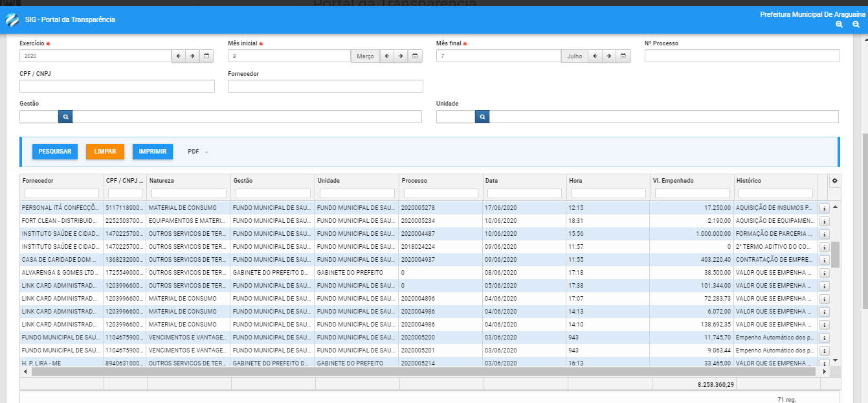View details of PERSONAL ITÁ CONFECÇÕES row
The width and height of the screenshot is (868, 403).
(825, 208)
